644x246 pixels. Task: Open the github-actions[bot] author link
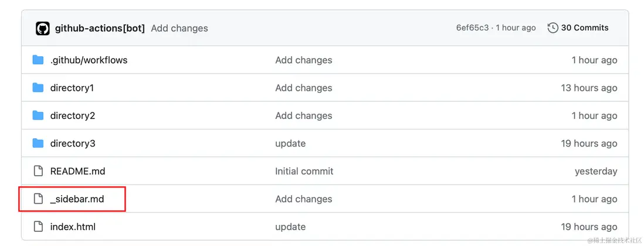point(100,28)
